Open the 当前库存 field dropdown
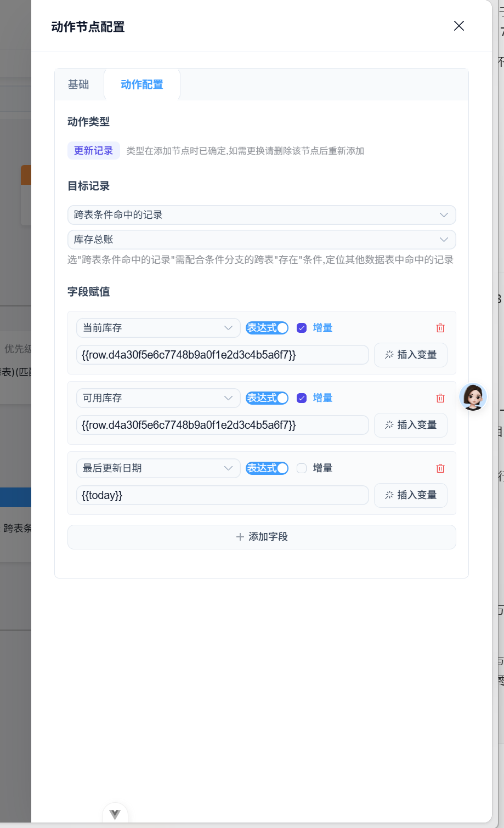 pyautogui.click(x=158, y=328)
